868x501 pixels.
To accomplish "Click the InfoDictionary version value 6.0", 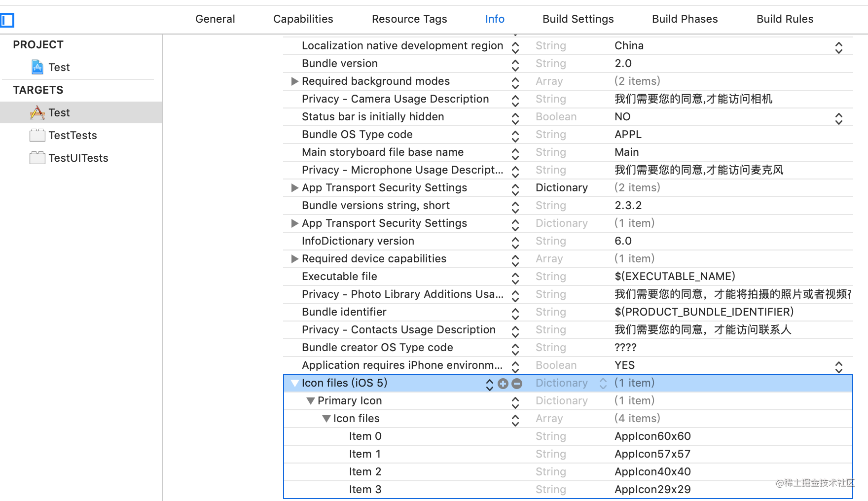I will pyautogui.click(x=623, y=241).
